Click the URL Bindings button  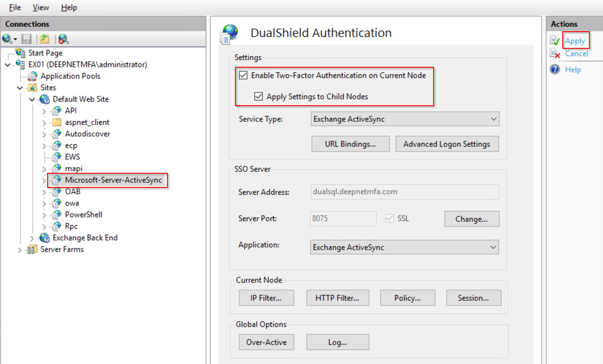(350, 144)
